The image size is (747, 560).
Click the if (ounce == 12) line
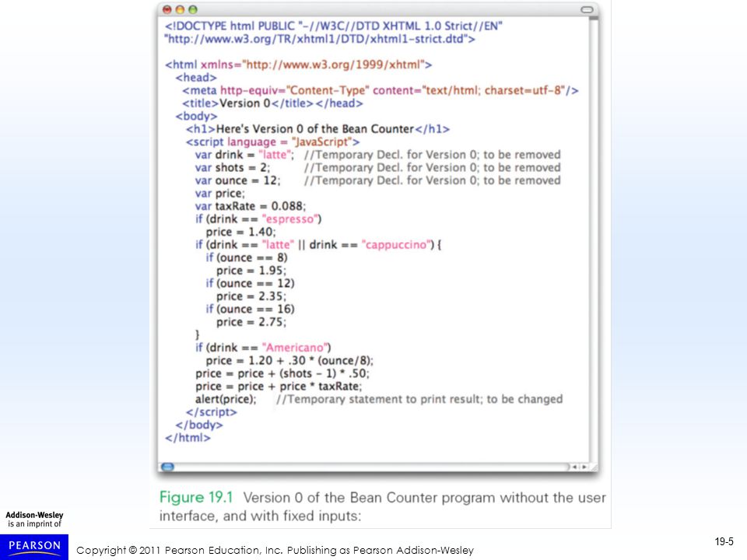pyautogui.click(x=250, y=283)
